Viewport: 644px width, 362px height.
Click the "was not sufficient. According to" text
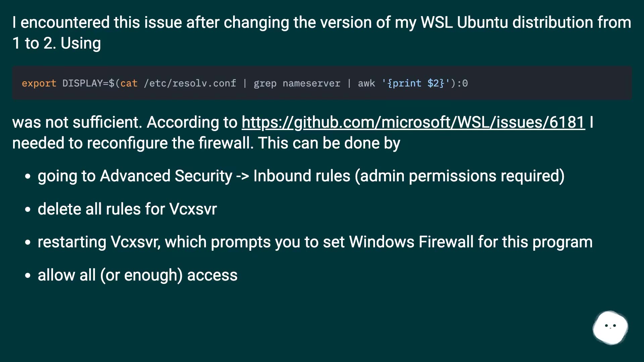click(125, 122)
